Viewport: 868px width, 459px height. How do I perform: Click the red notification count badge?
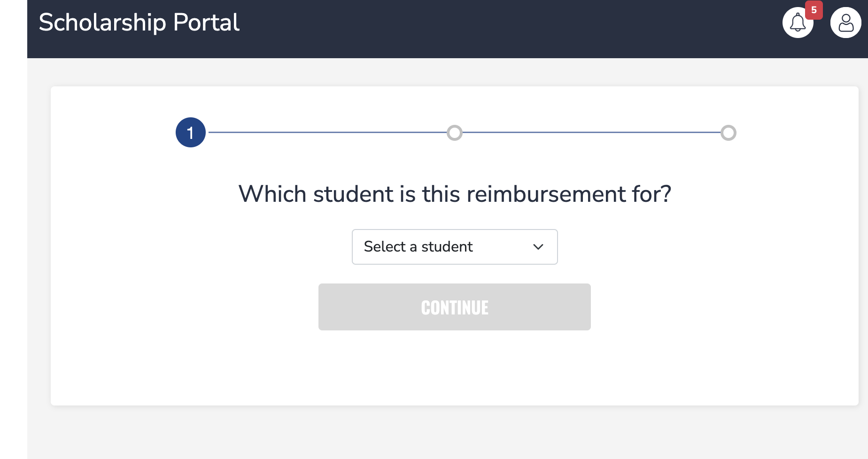click(x=814, y=10)
